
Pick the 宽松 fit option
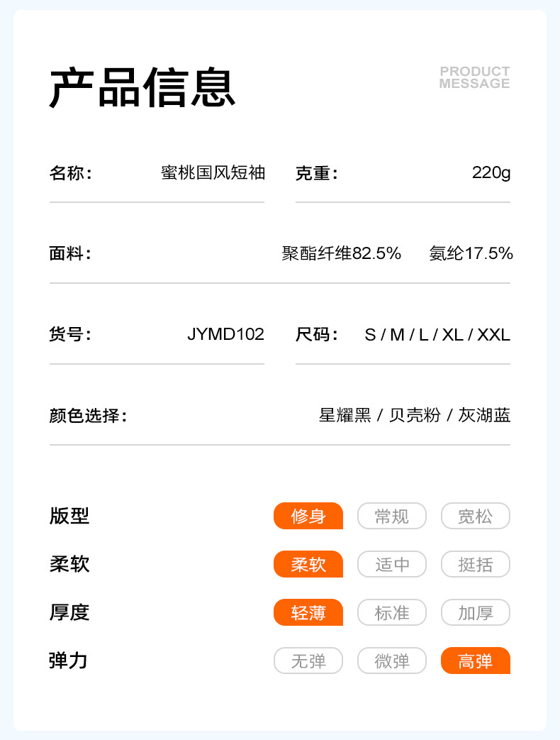coord(475,517)
